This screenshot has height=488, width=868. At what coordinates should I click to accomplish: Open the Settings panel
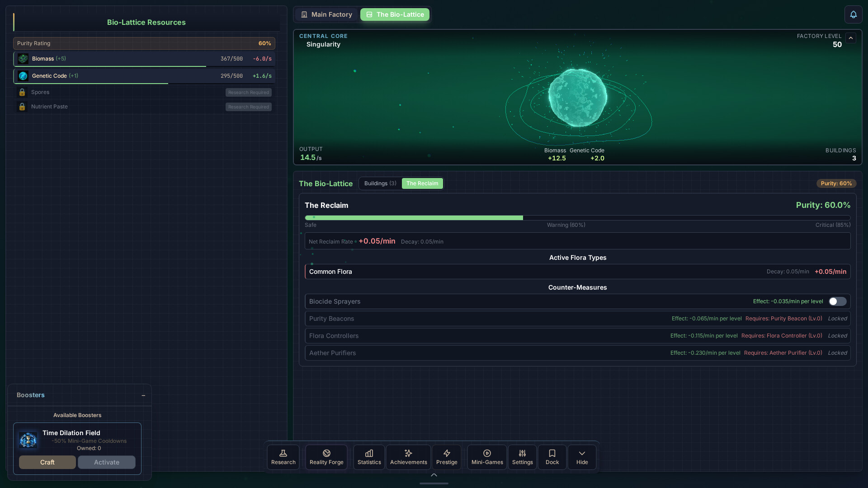522,457
